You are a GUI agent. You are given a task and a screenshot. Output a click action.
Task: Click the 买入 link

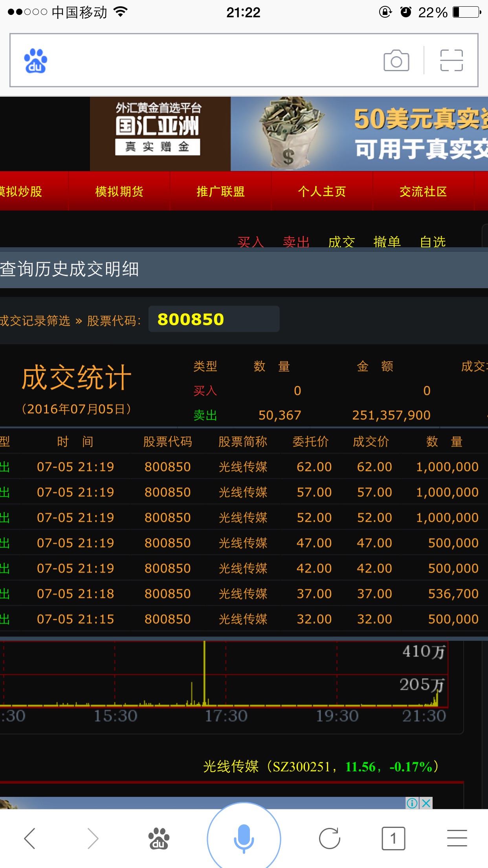(250, 241)
